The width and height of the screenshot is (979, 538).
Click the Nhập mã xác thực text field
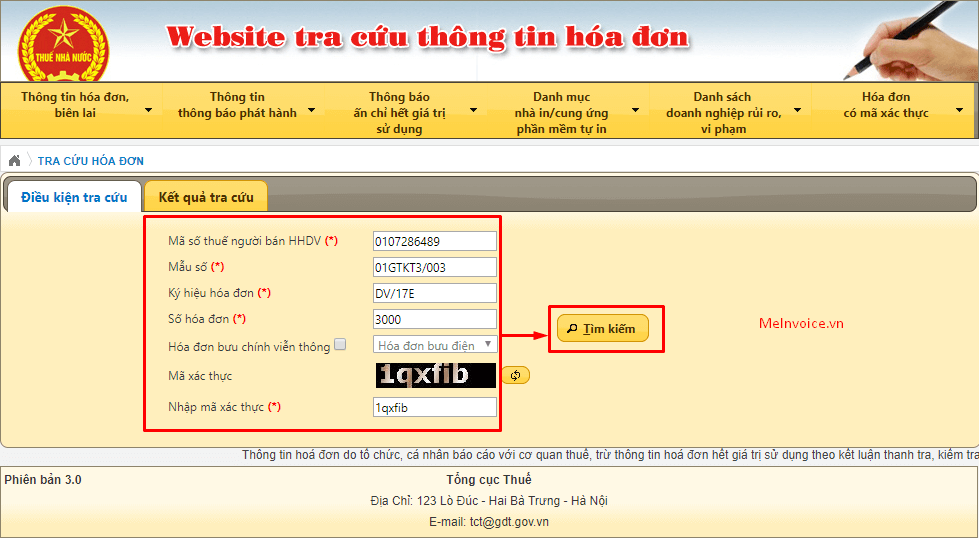coord(434,407)
